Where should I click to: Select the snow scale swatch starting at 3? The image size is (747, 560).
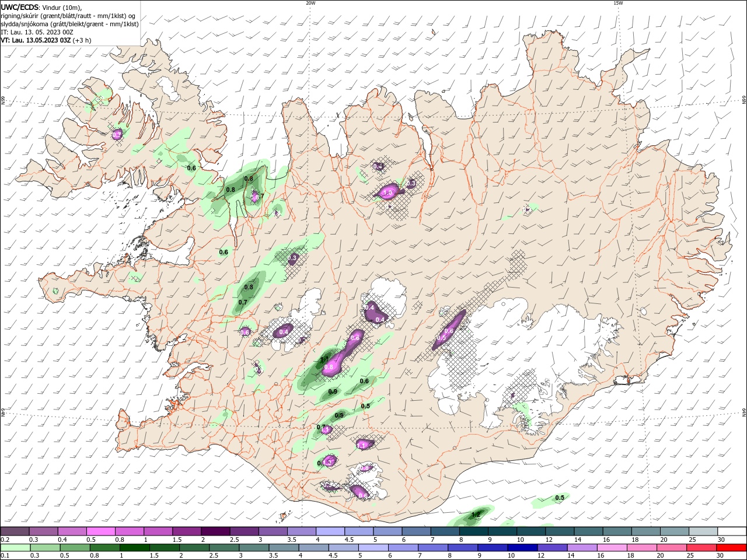pos(273,531)
